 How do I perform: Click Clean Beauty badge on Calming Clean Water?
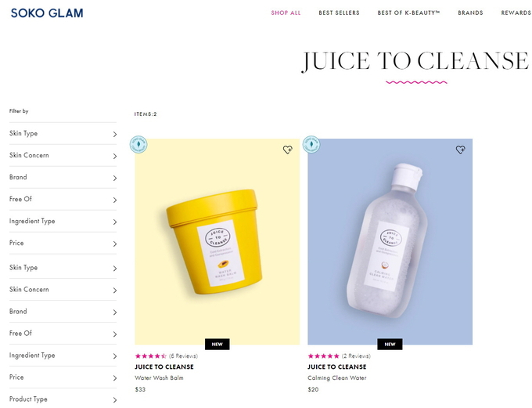(311, 145)
